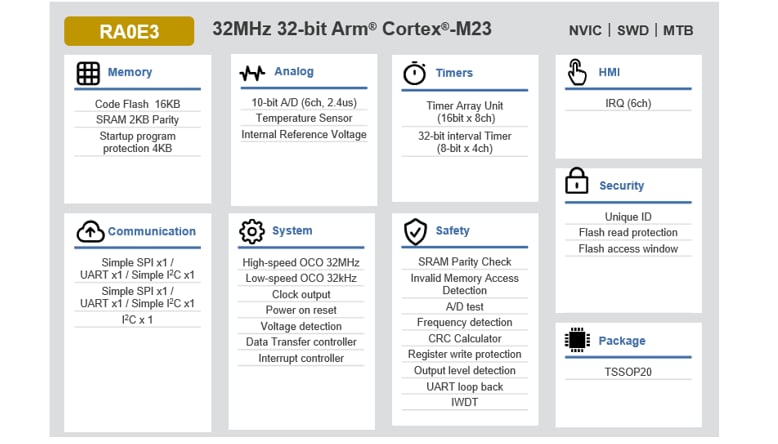The image size is (778, 444).
Task: Click the Unique ID security entry
Action: (628, 217)
